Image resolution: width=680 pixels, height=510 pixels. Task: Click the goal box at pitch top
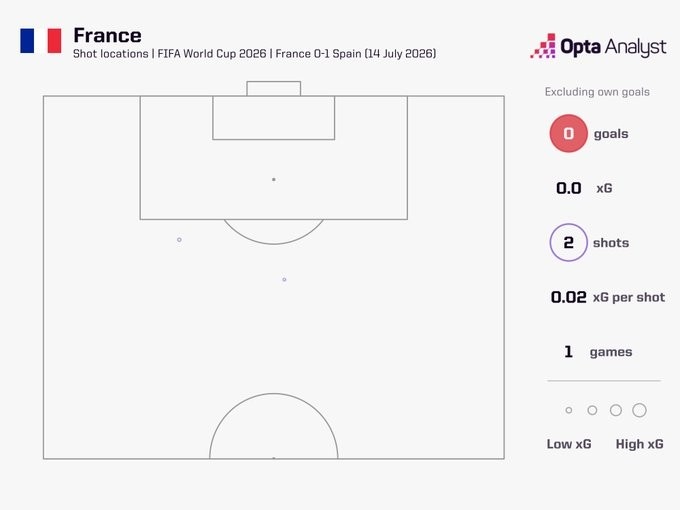click(274, 88)
